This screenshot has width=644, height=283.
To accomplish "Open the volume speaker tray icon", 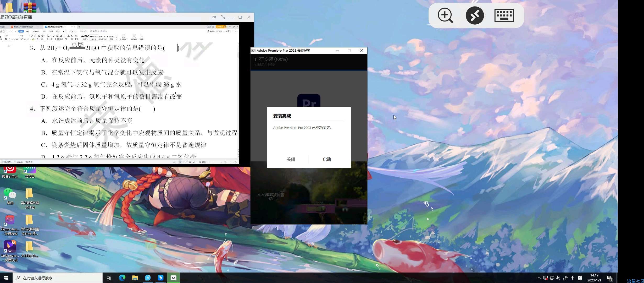I will (x=558, y=278).
